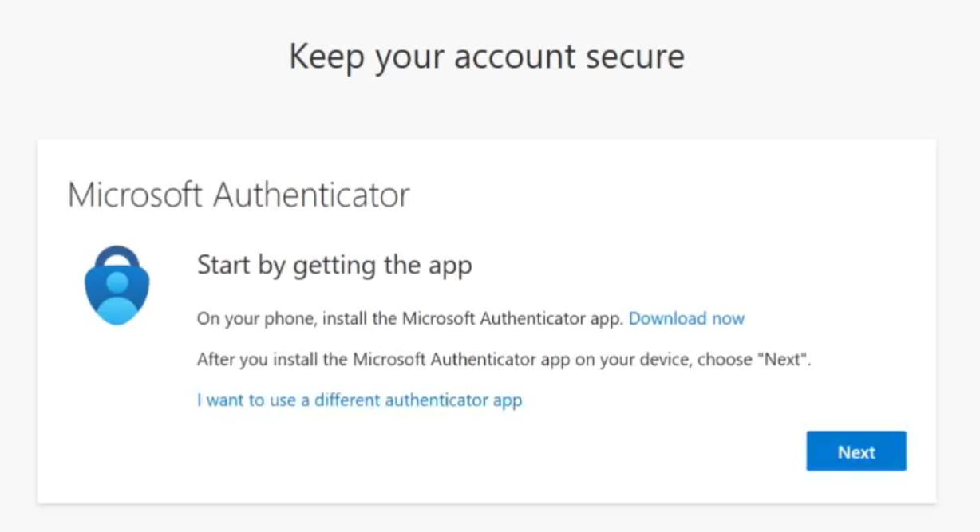Open the "Download now" link
Image resolution: width=980 pixels, height=532 pixels.
click(686, 319)
